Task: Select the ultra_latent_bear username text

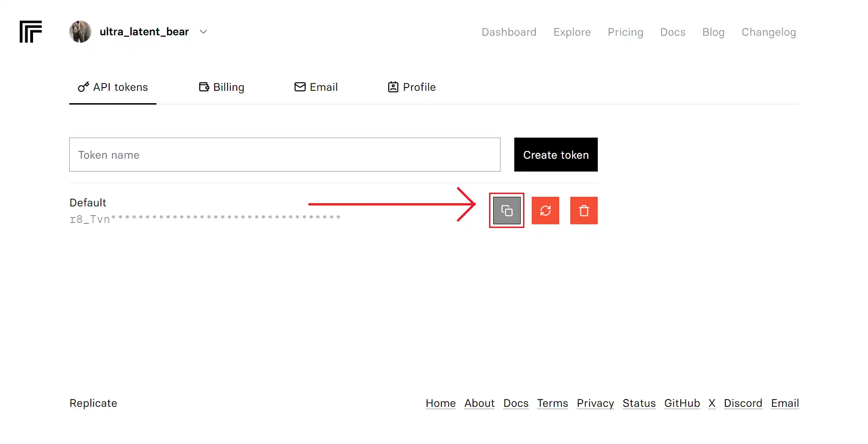Action: (x=144, y=32)
